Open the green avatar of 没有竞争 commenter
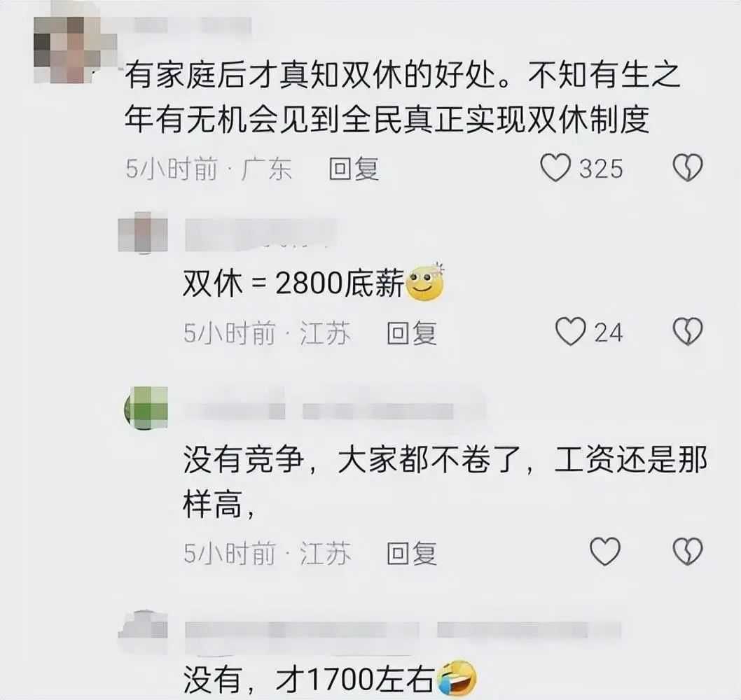This screenshot has height=700, width=741. click(146, 407)
